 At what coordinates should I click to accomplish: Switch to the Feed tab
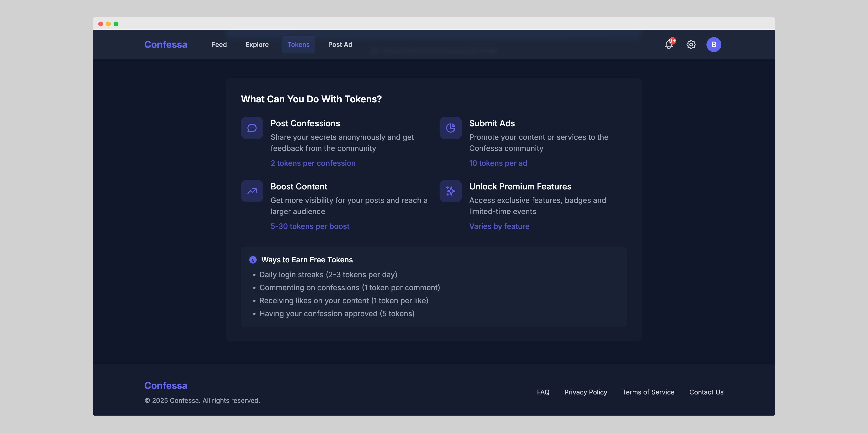(x=219, y=45)
